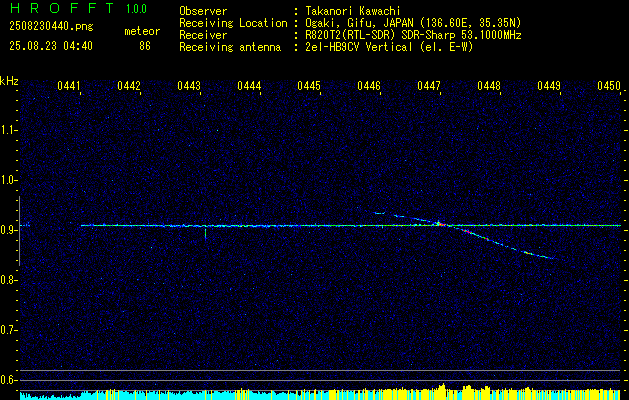Screen dimensions: 629x400
Task: Click the Receiving Location label
Action: tap(233, 23)
